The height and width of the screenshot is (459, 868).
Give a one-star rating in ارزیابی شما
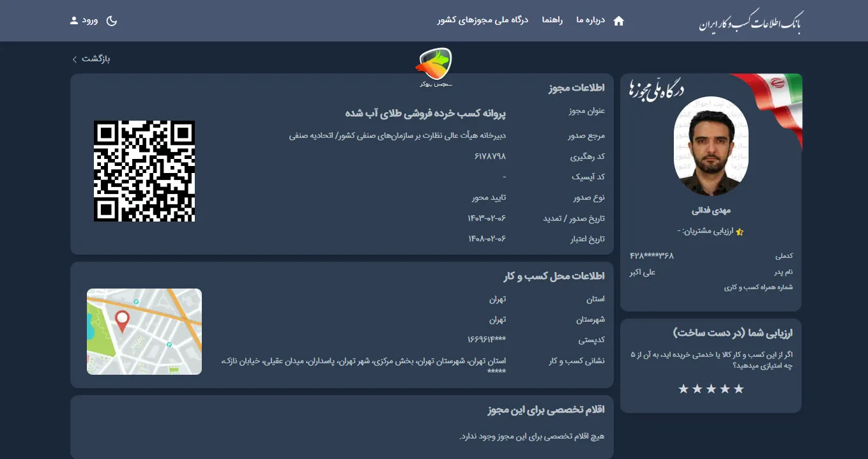(x=739, y=388)
